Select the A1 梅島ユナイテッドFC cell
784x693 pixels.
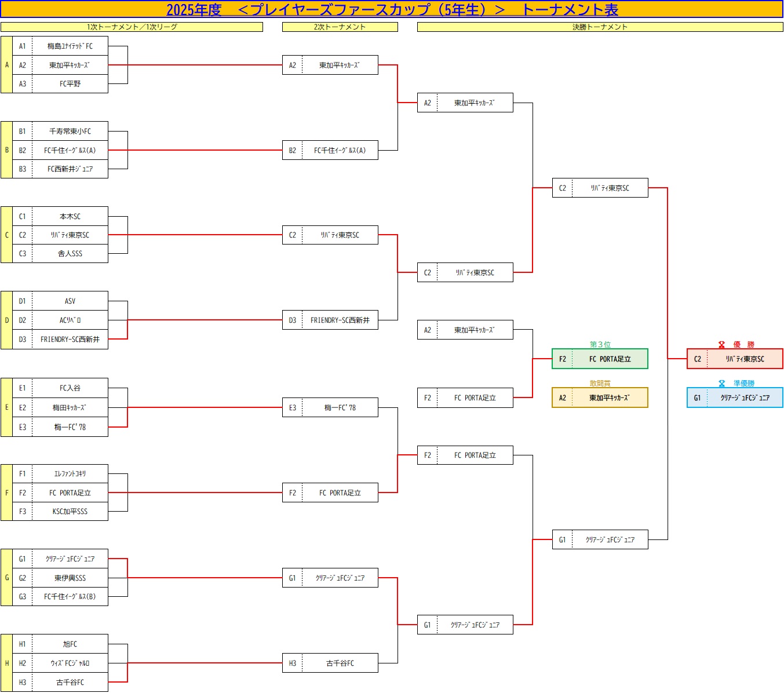pos(70,46)
